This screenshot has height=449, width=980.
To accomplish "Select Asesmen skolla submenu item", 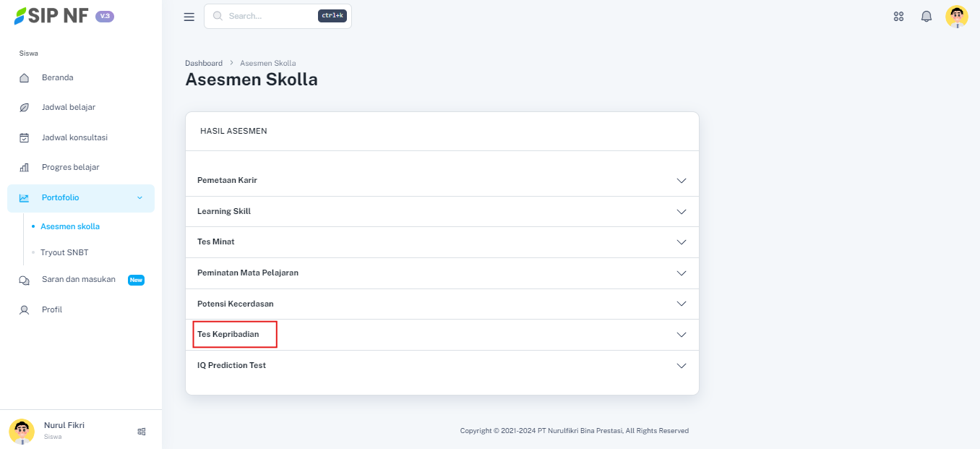I will pos(70,226).
